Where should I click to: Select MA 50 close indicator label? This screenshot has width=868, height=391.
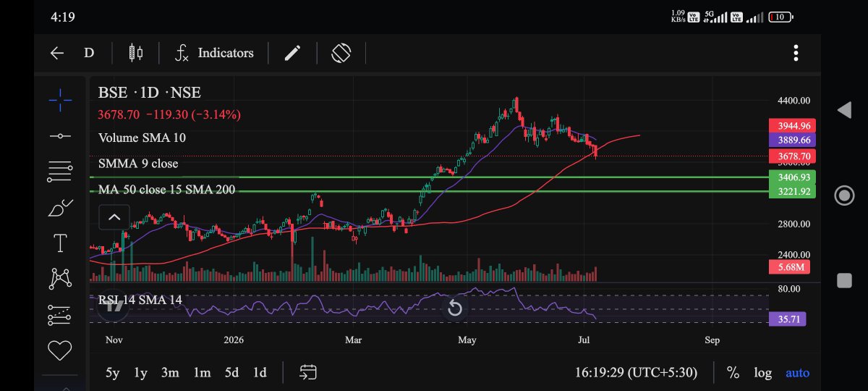pyautogui.click(x=166, y=190)
